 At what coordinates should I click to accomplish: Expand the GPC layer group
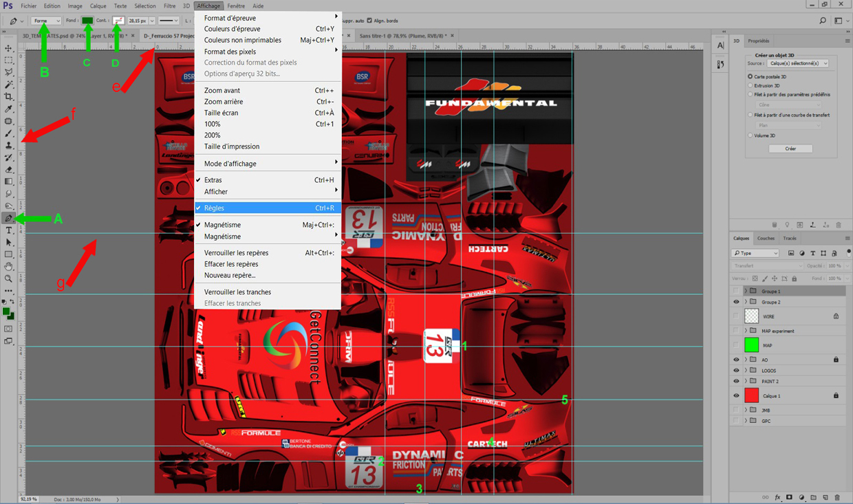(x=746, y=421)
